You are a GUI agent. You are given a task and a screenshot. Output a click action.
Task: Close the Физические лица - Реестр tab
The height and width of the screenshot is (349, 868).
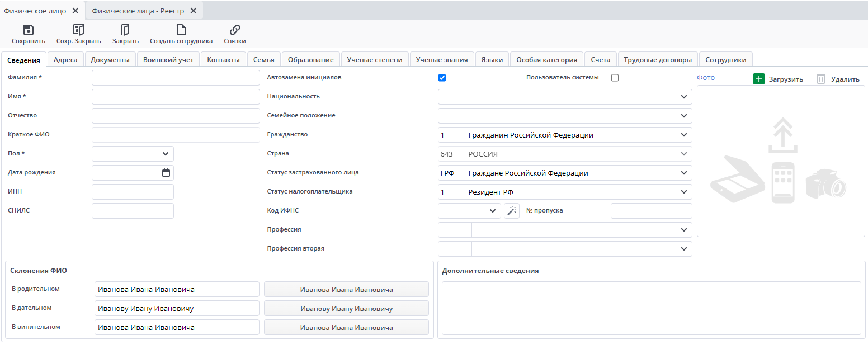[194, 11]
